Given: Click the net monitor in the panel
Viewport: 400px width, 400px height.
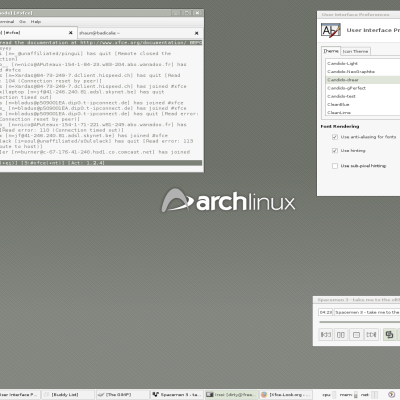Looking at the screenshot, I should point(369,395).
